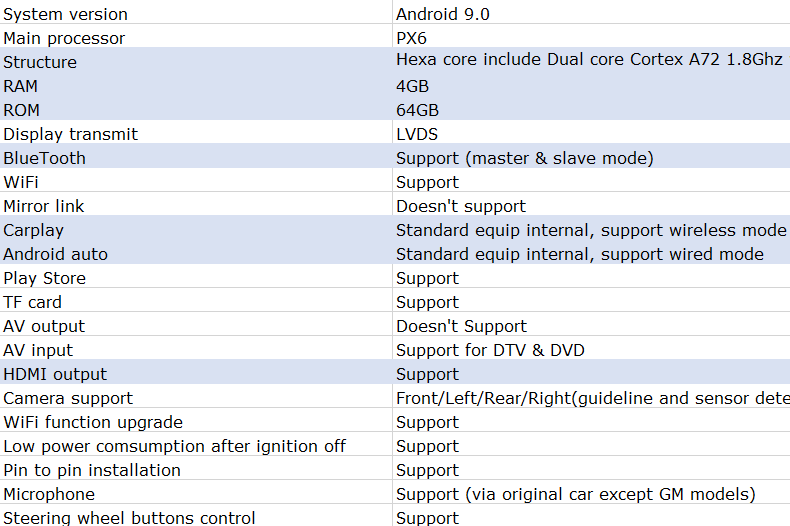The width and height of the screenshot is (790, 526).
Task: Select the Carplay wireless mode value cell
Action: 590,230
